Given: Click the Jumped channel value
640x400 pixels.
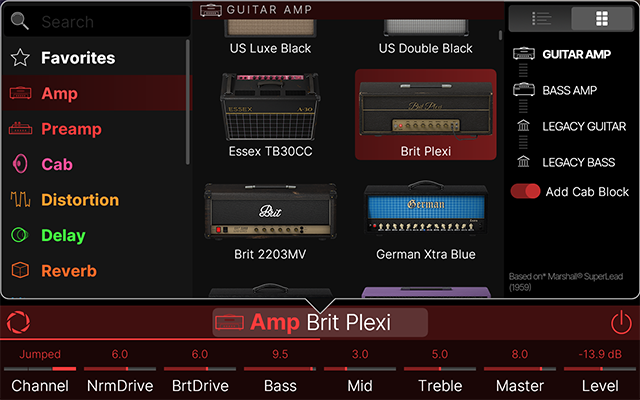Looking at the screenshot, I should pos(40,354).
